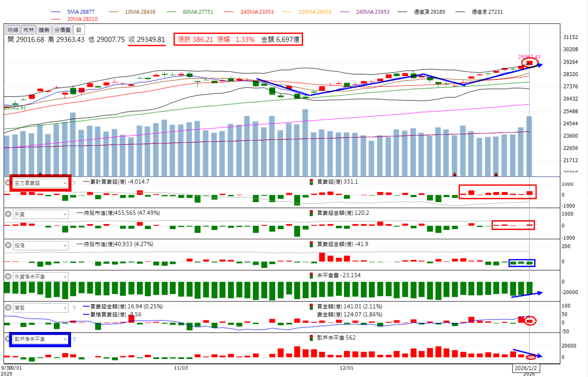Open the 外資淨未平倉 indicator dropdown
This screenshot has width=588, height=377.
tap(40, 276)
